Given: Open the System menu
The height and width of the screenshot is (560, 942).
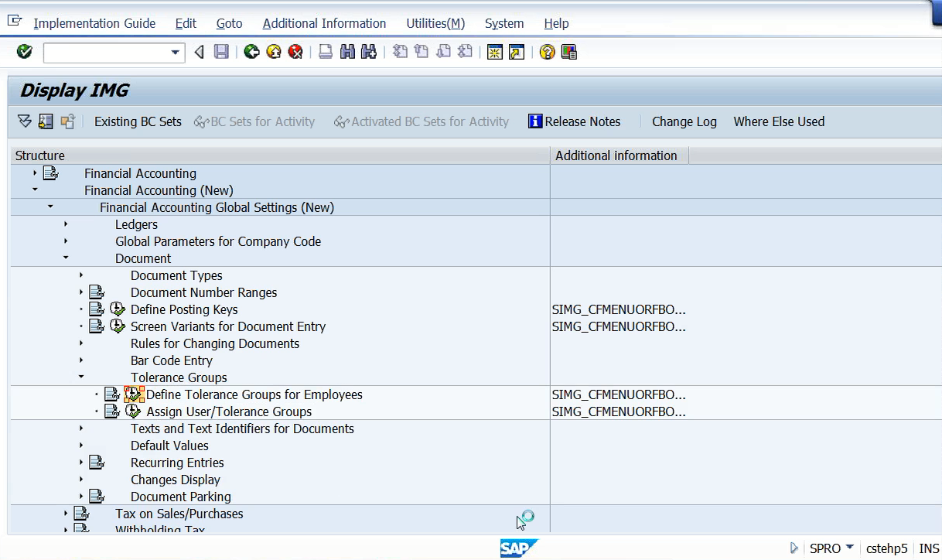Looking at the screenshot, I should [504, 23].
